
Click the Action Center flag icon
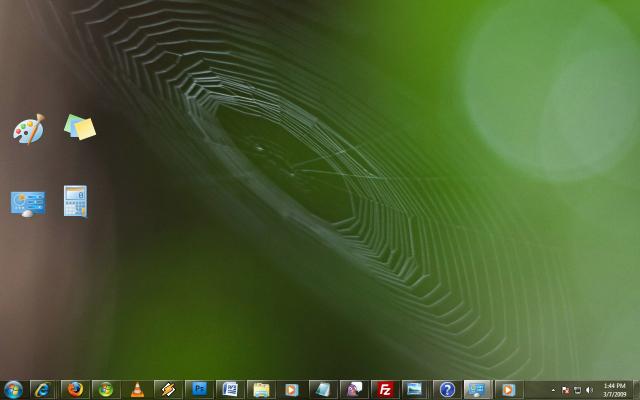(x=566, y=390)
